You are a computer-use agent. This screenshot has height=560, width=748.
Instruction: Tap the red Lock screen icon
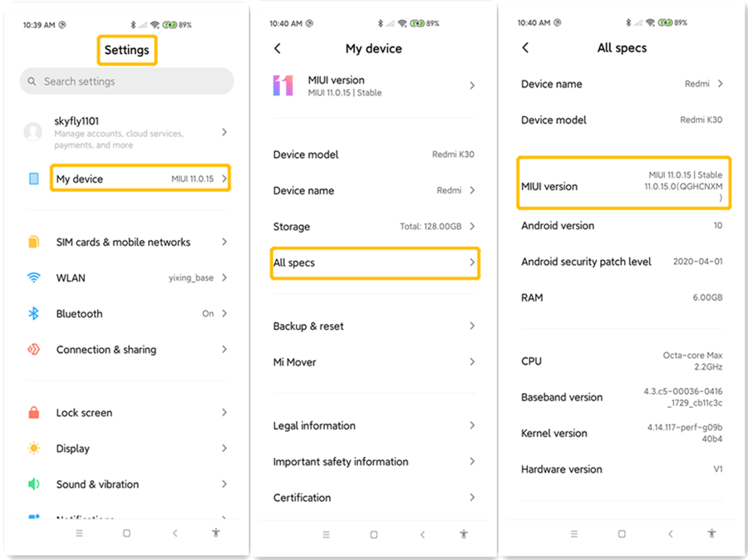[x=34, y=413]
